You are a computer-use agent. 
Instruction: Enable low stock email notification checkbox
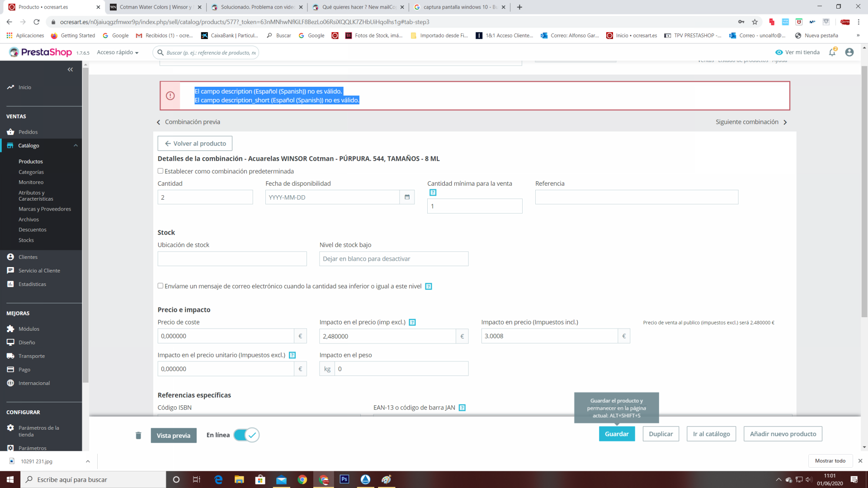(x=160, y=286)
